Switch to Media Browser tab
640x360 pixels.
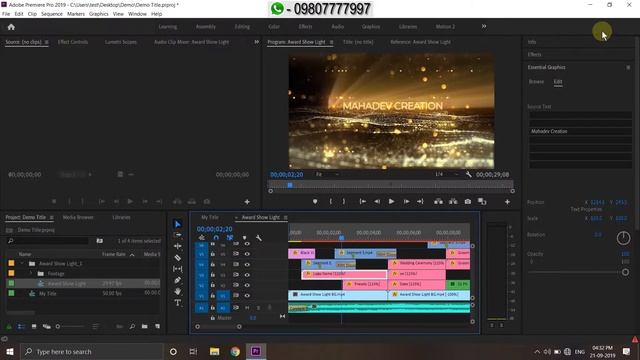click(78, 218)
